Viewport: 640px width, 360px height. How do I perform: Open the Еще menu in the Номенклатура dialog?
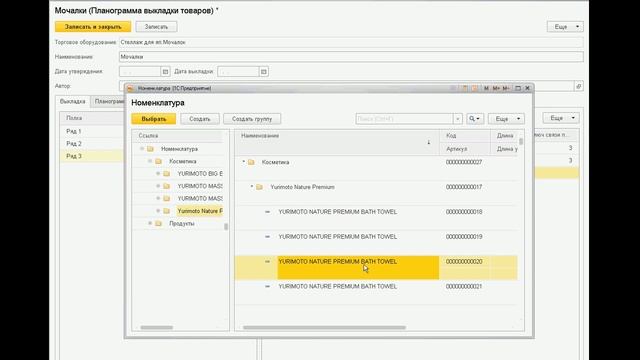pyautogui.click(x=506, y=119)
